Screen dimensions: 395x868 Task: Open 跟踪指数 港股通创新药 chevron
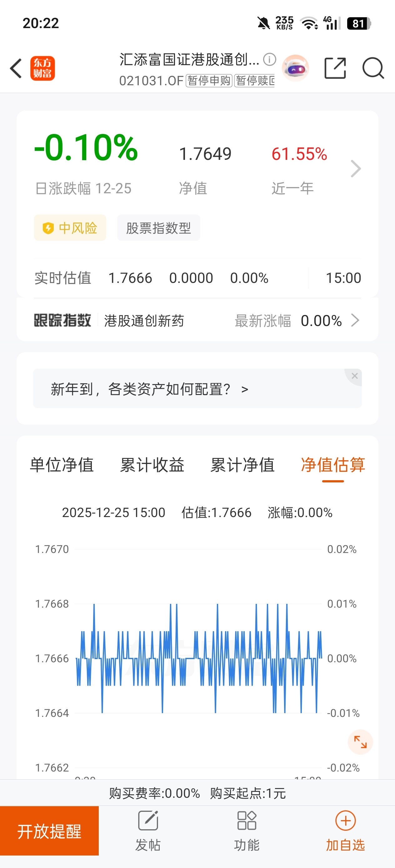(x=355, y=320)
